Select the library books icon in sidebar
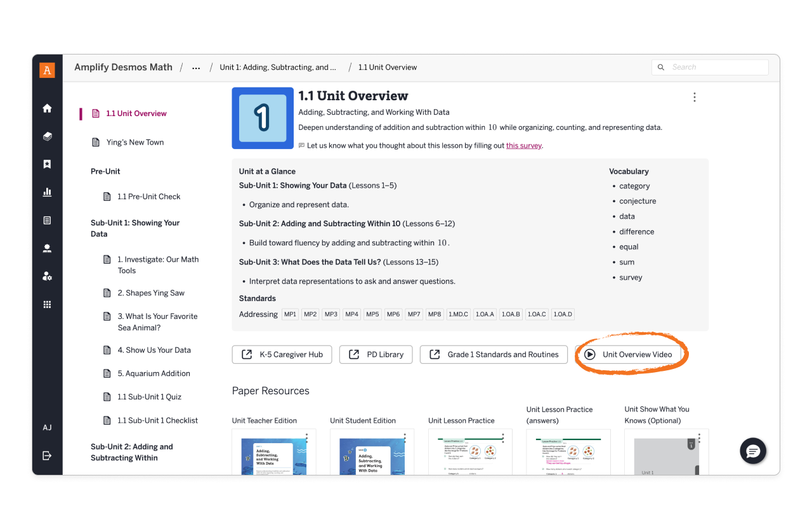The width and height of the screenshot is (812, 530). pos(47,136)
